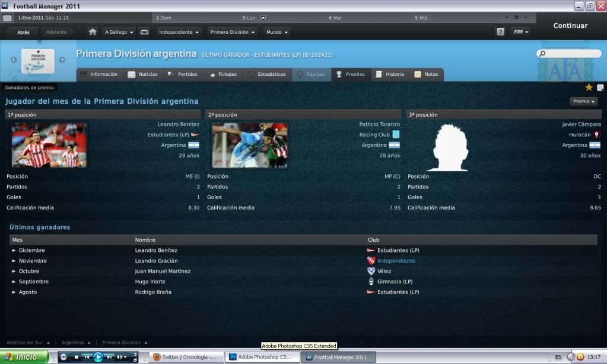Click Rodrigo Braña in Agosto row
607x364 pixels.
coord(153,292)
